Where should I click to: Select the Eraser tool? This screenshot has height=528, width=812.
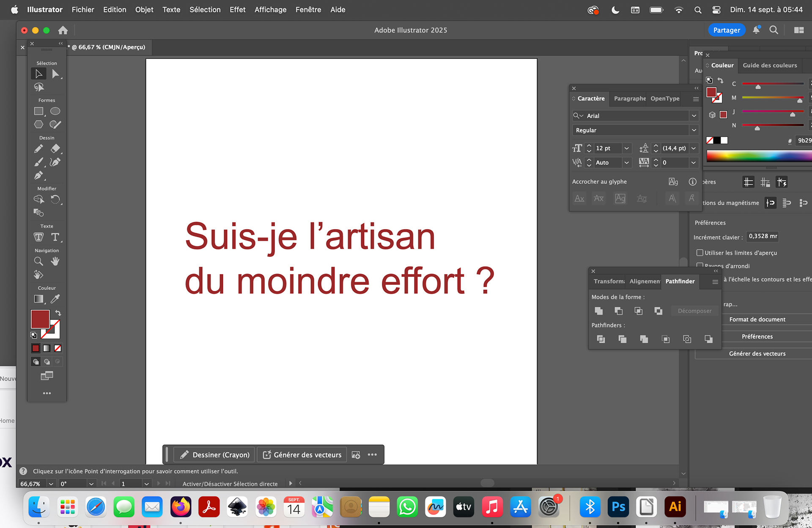click(x=55, y=149)
